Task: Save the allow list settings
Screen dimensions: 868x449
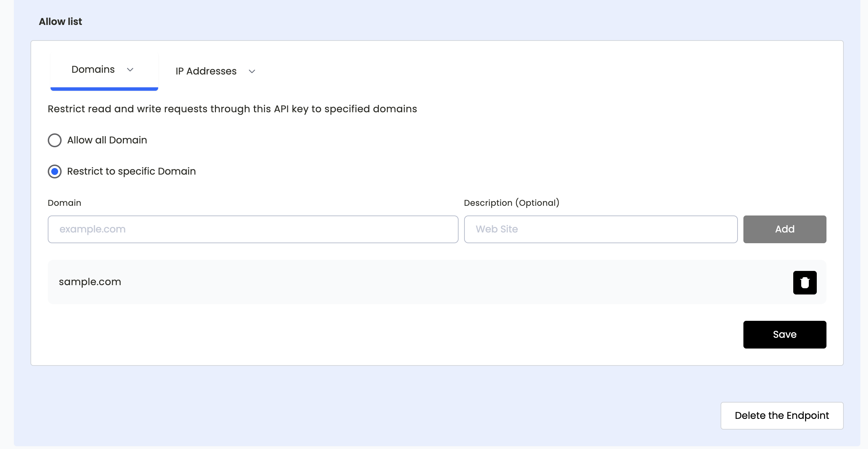Action: tap(785, 335)
